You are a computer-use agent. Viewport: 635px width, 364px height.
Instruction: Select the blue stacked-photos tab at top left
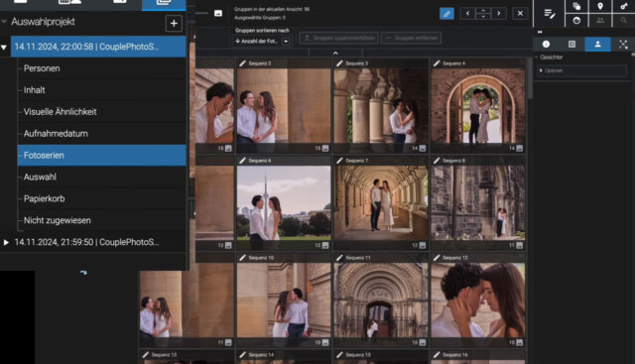pyautogui.click(x=164, y=5)
